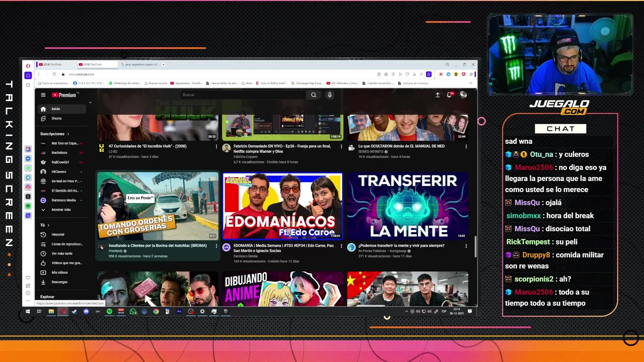Open Descargas in the sidebar
Image resolution: width=644 pixels, height=362 pixels.
[62, 282]
